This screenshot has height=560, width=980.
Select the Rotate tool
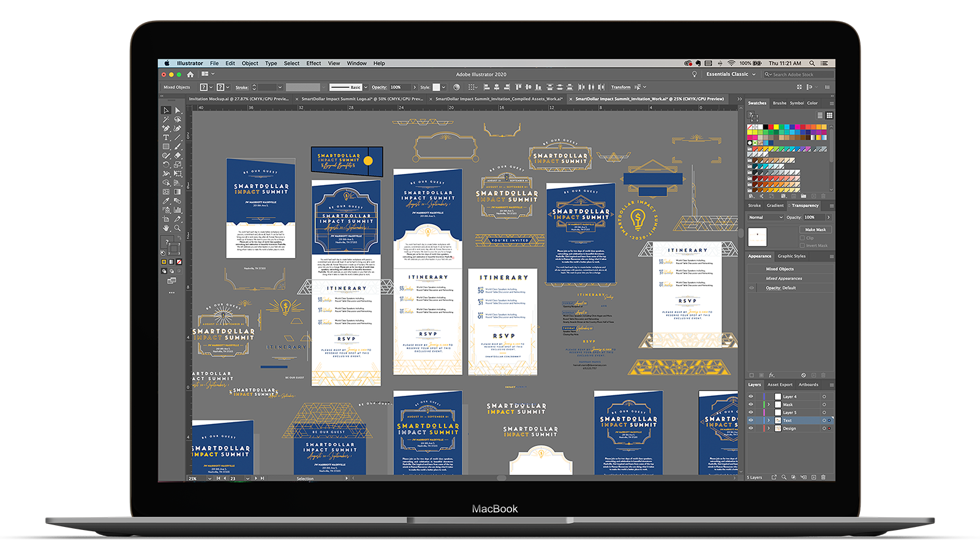[166, 164]
